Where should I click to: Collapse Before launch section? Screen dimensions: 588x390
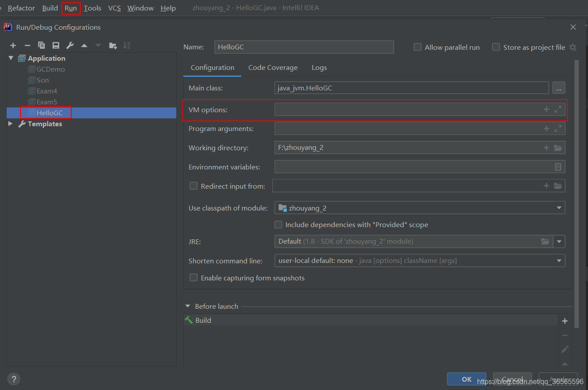pyautogui.click(x=188, y=306)
